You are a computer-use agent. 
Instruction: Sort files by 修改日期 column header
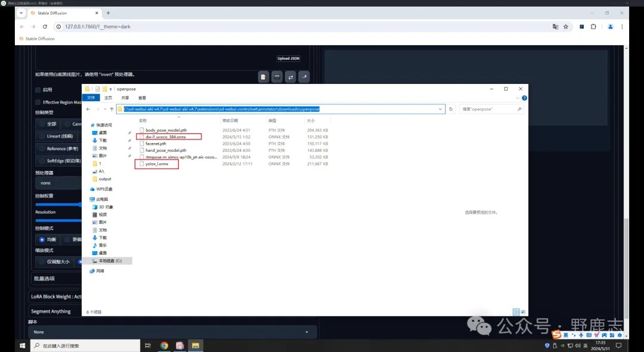[x=230, y=121]
